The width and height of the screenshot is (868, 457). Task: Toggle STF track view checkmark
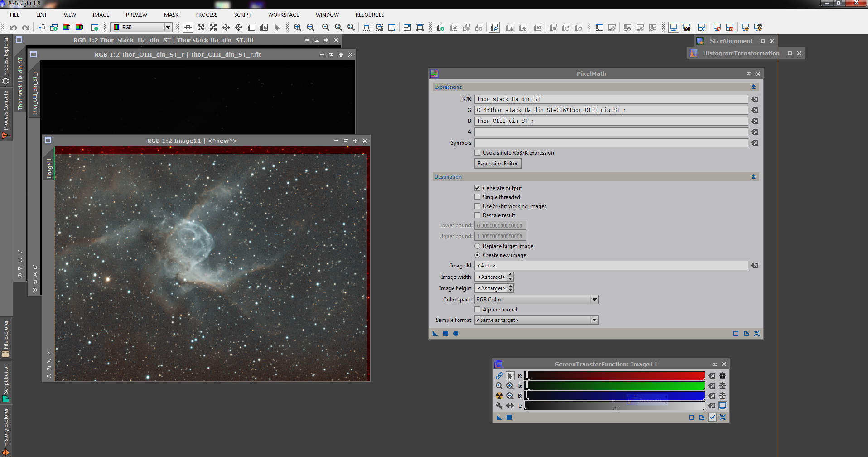pyautogui.click(x=712, y=418)
